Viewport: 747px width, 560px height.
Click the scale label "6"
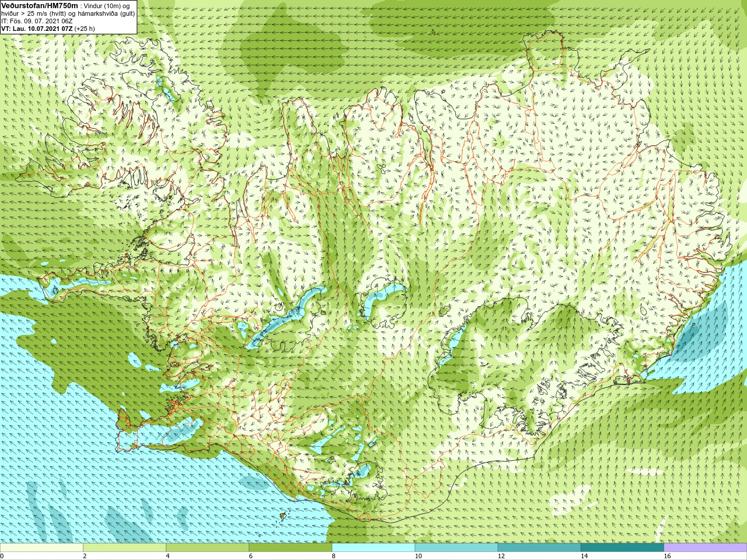click(x=250, y=556)
